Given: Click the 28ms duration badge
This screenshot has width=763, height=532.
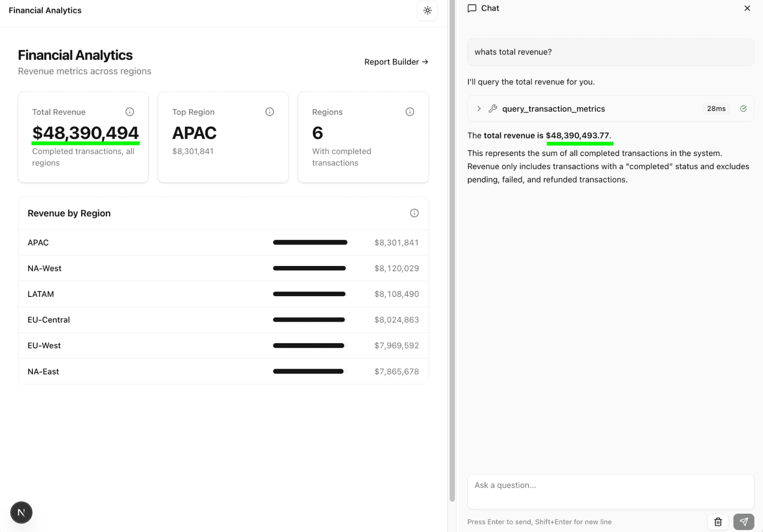Looking at the screenshot, I should (x=716, y=109).
